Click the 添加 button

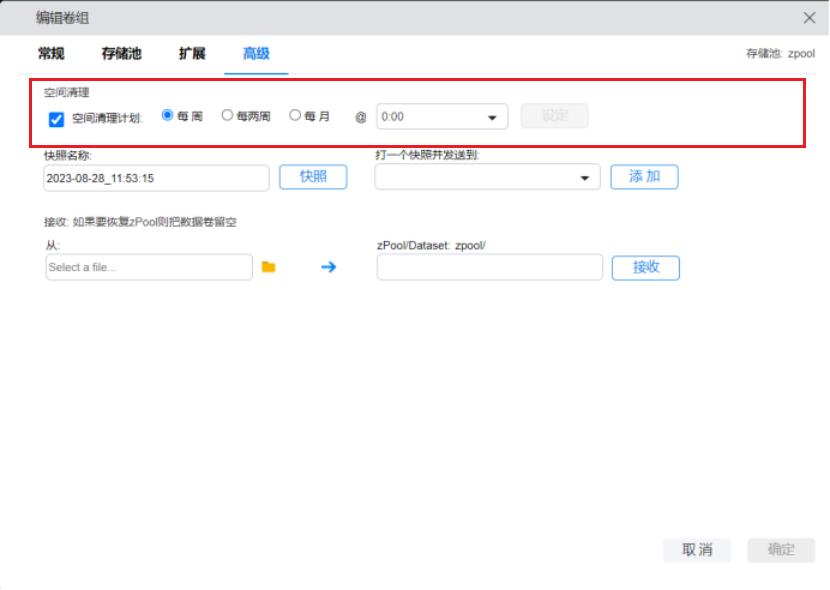(644, 177)
